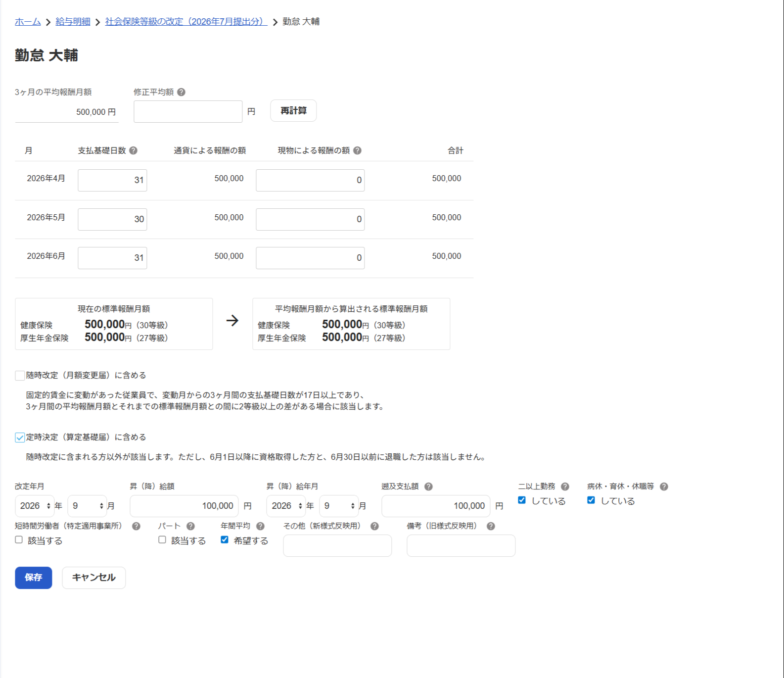This screenshot has height=678, width=784.
Task: Show help for 二以上勤務
Action: coord(565,486)
